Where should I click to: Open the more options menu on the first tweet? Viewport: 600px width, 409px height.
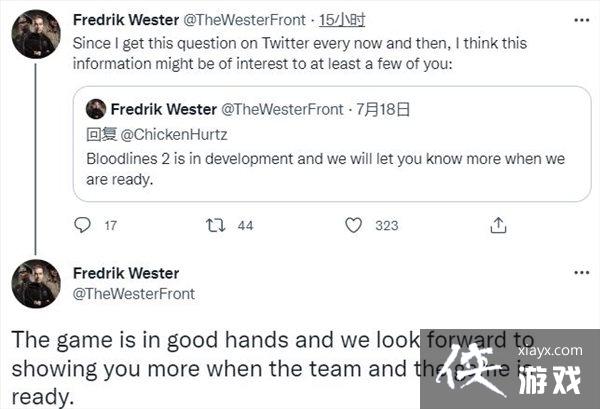581,20
